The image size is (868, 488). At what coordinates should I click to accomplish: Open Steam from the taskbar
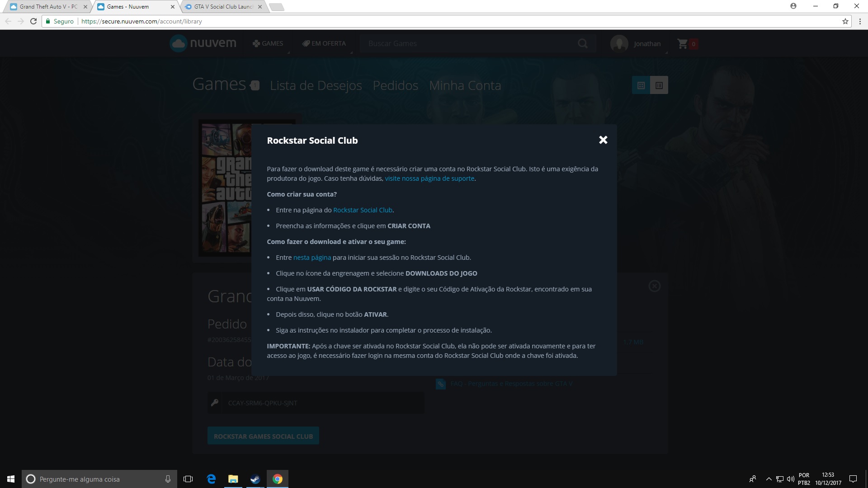(255, 479)
